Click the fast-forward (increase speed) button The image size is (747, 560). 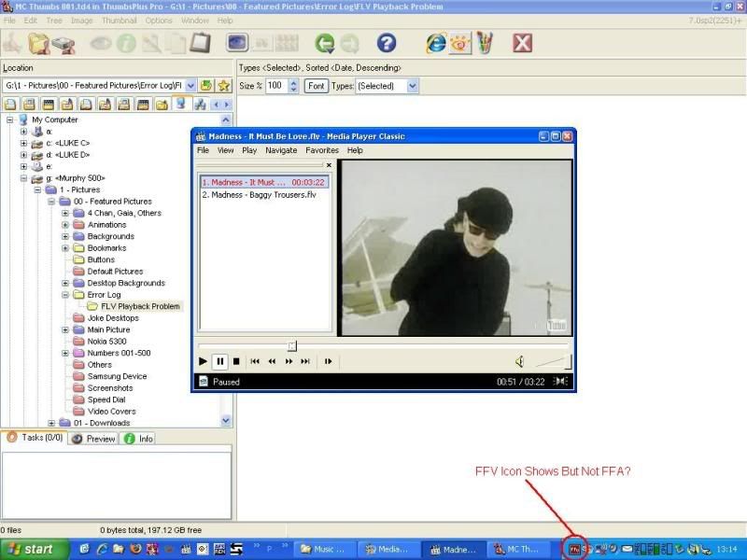point(289,361)
